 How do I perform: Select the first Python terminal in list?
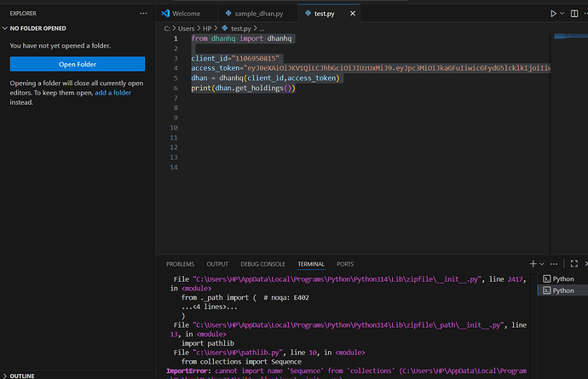[x=562, y=279]
